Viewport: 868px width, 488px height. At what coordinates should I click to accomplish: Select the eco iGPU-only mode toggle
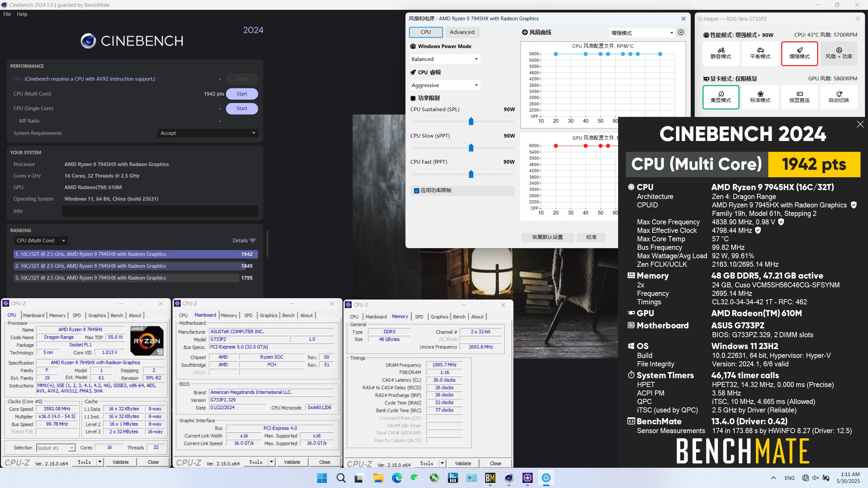(x=721, y=97)
